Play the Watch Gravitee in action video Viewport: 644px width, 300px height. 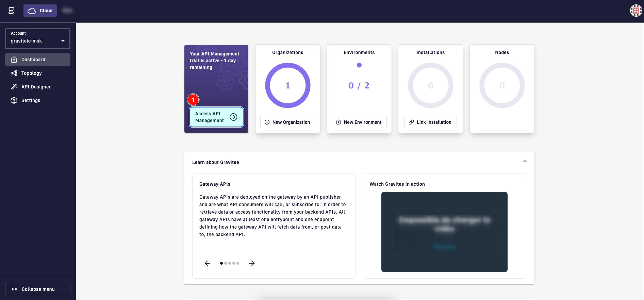click(444, 232)
